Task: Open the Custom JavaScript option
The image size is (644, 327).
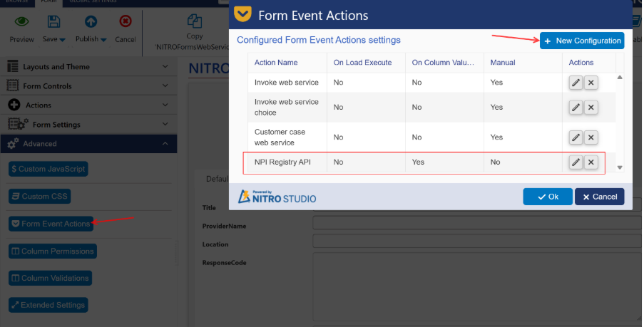Action: (x=48, y=170)
